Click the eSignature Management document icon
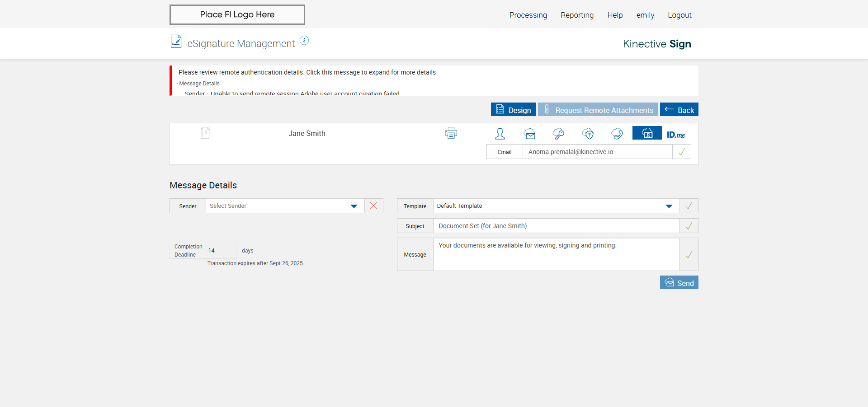The width and height of the screenshot is (868, 407). 176,42
